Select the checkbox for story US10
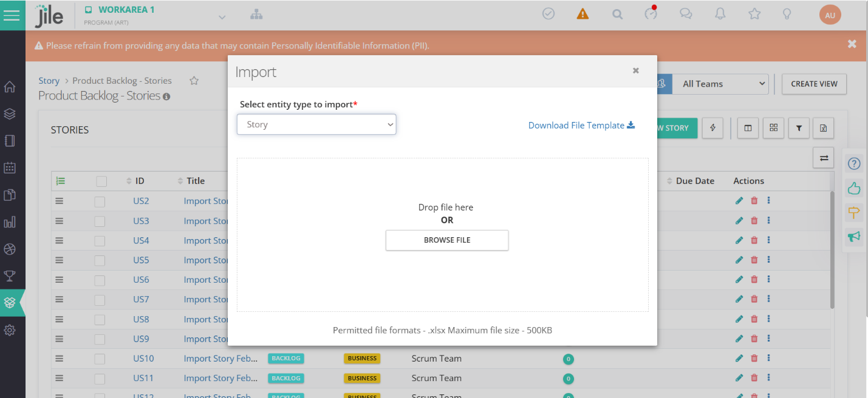This screenshot has width=868, height=398. [100, 359]
